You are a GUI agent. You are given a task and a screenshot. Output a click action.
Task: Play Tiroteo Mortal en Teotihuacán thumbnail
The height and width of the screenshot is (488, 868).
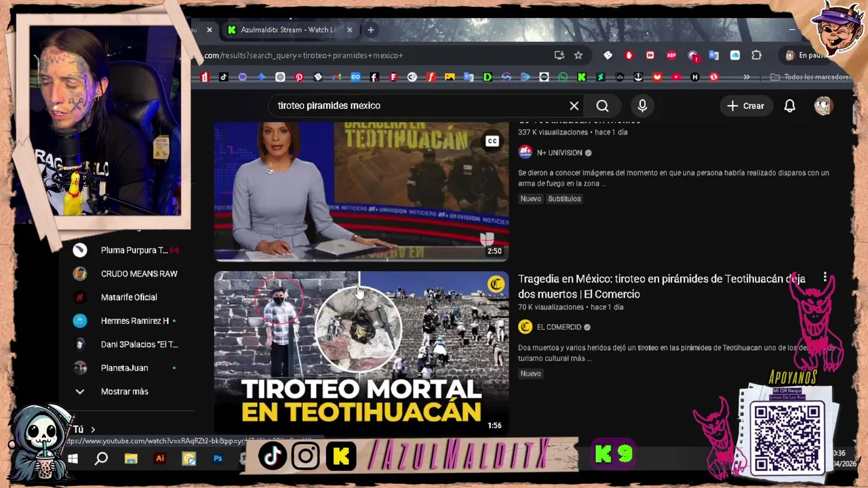point(361,352)
